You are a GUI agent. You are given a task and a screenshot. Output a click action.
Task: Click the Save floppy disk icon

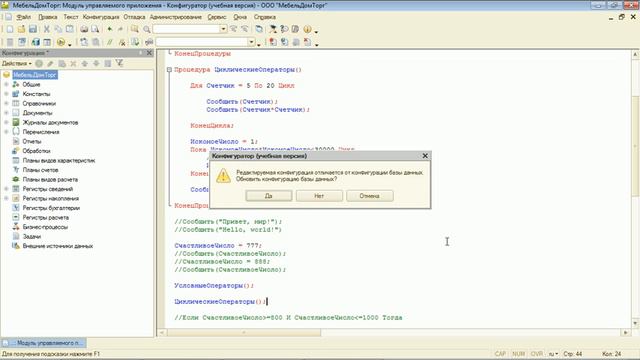tap(33, 29)
